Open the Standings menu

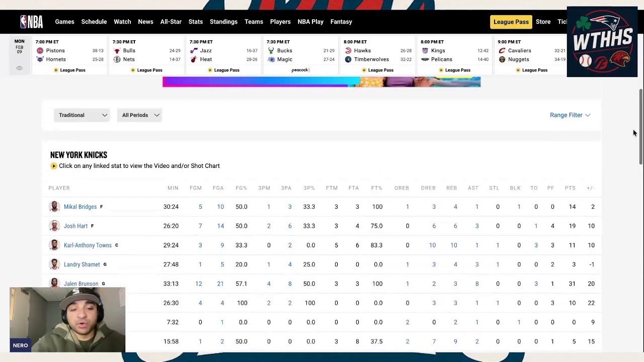tap(223, 22)
